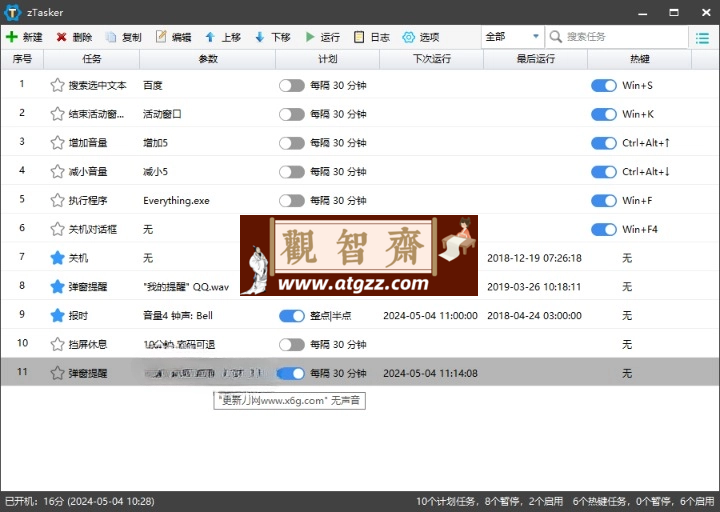This screenshot has width=720, height=512.
Task: Click the Edit (编辑) pencil icon
Action: [x=161, y=37]
